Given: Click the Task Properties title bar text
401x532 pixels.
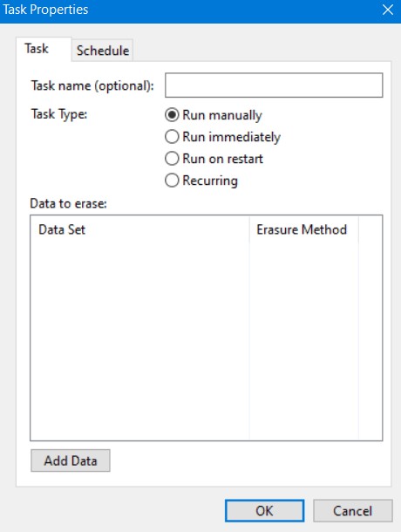Looking at the screenshot, I should click(45, 10).
